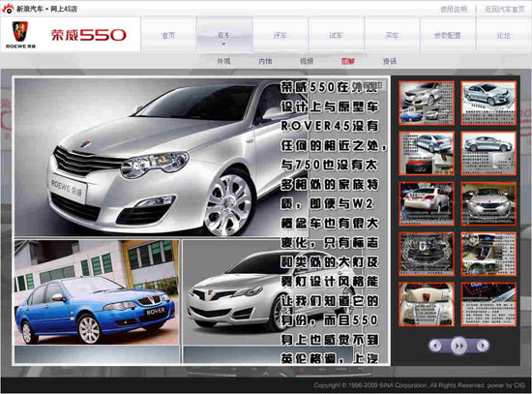Open first thumbnail with silver and blue cars
This screenshot has height=394, width=532.
[427, 104]
